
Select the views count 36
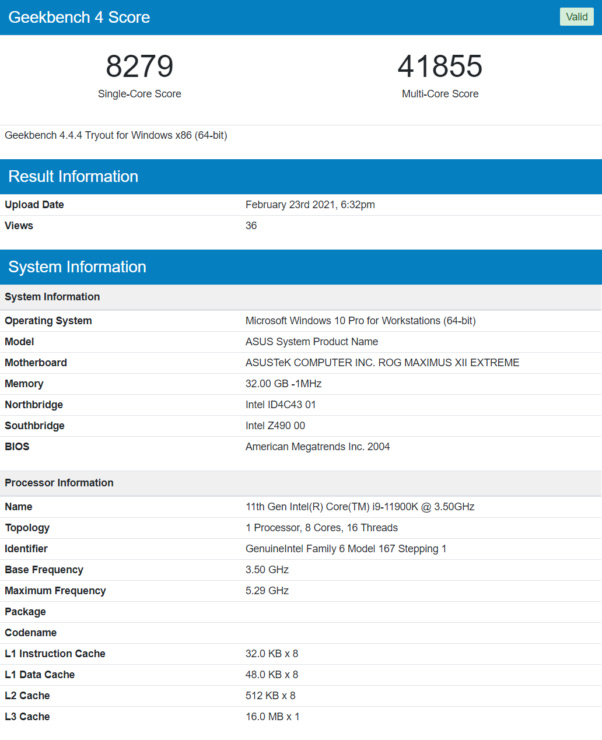pos(251,226)
